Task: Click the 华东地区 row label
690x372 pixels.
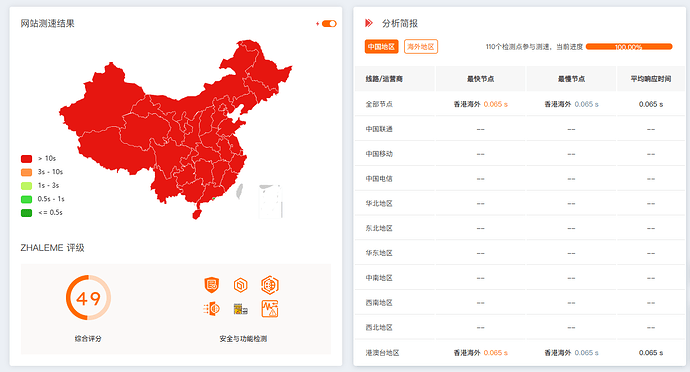Action: (379, 253)
